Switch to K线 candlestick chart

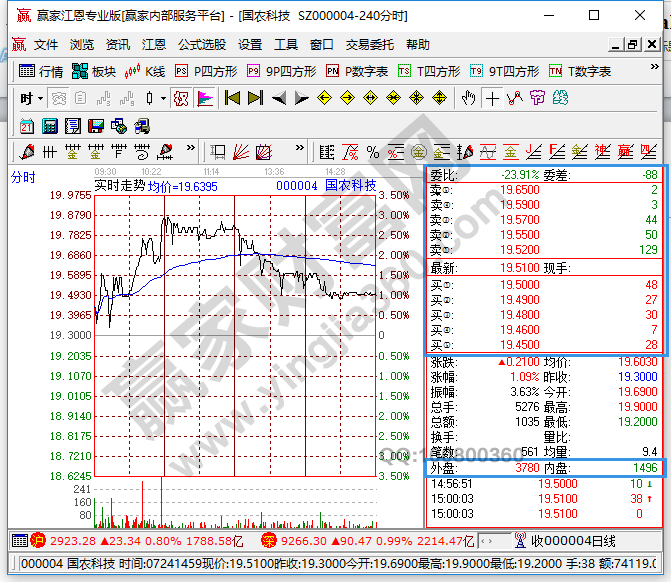tap(145, 72)
